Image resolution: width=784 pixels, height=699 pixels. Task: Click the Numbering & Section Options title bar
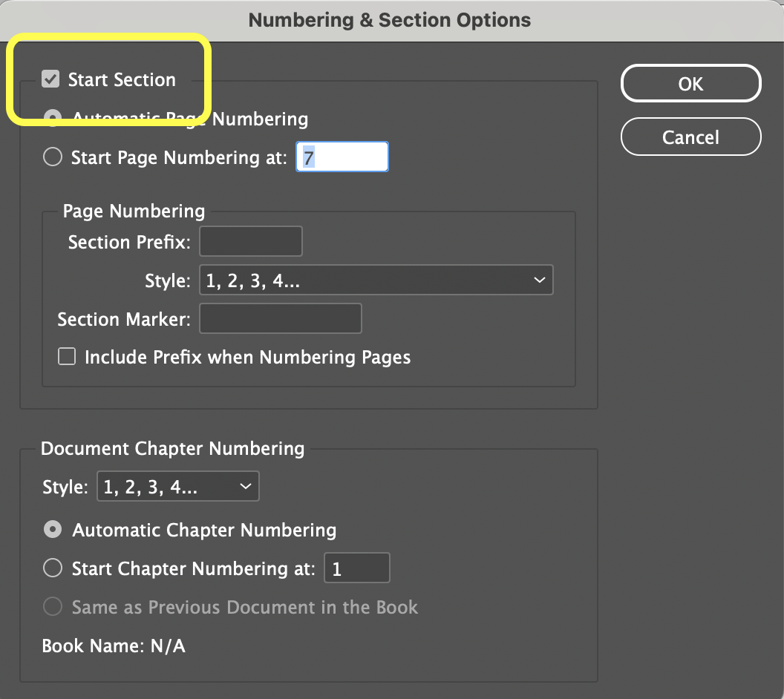pos(391,20)
